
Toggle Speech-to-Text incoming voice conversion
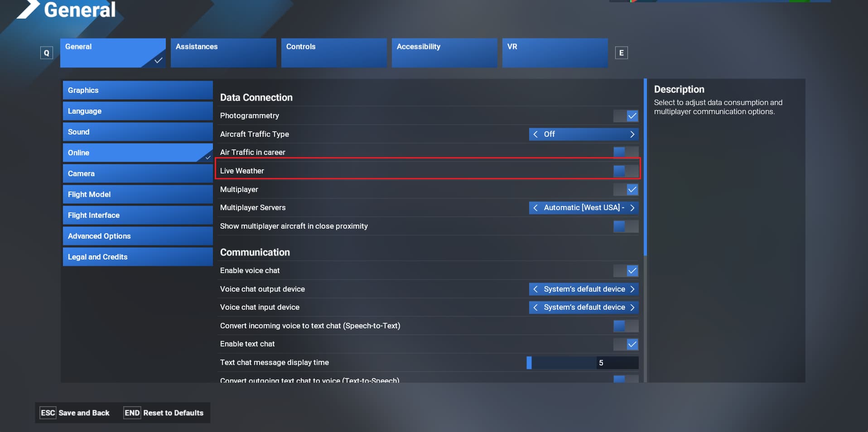pyautogui.click(x=626, y=326)
